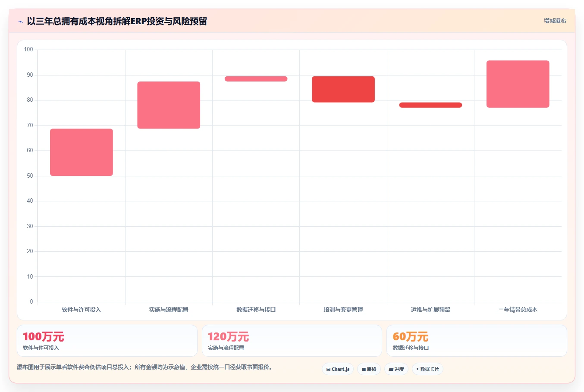Click x-axis label 数据迁移与接口
This screenshot has width=584, height=392.
click(256, 310)
